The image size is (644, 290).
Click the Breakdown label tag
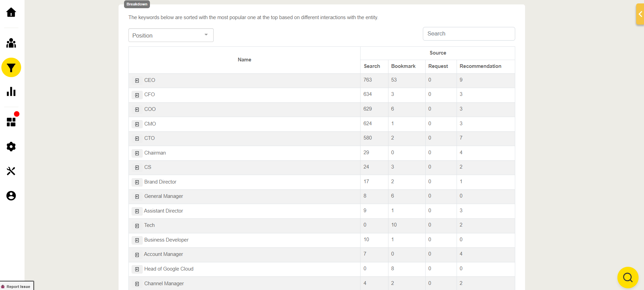pyautogui.click(x=137, y=4)
